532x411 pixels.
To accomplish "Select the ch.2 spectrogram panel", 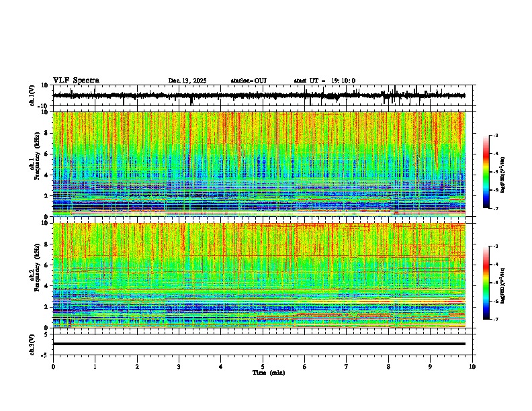I will click(259, 275).
